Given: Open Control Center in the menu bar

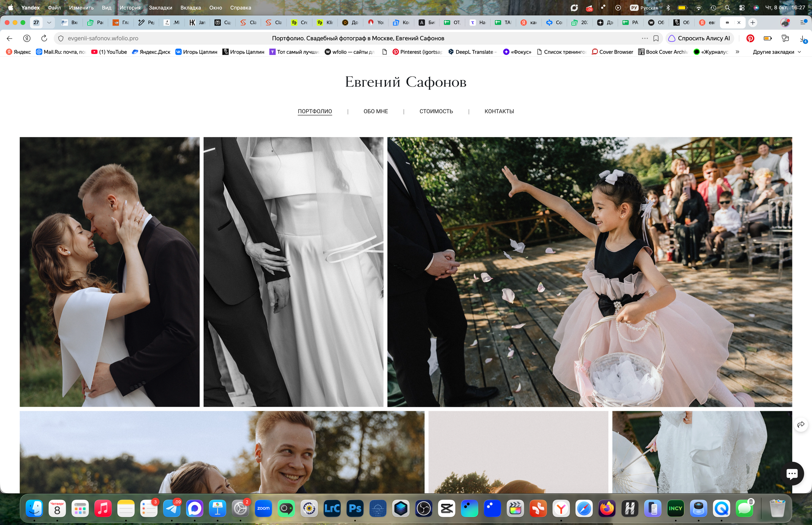Looking at the screenshot, I should (x=742, y=8).
